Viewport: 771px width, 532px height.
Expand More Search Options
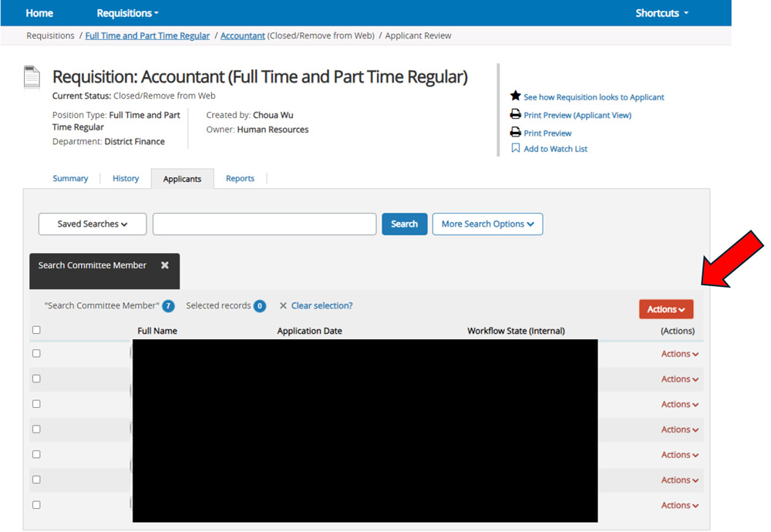(x=487, y=224)
